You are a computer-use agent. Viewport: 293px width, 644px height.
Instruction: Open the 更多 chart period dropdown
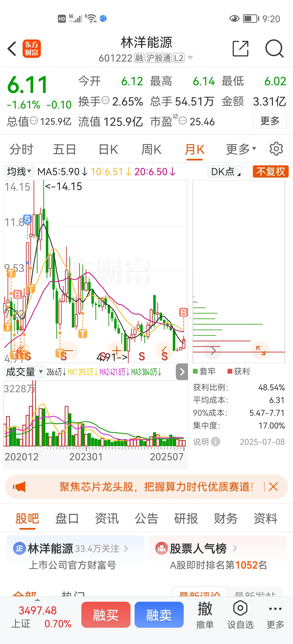tap(241, 149)
